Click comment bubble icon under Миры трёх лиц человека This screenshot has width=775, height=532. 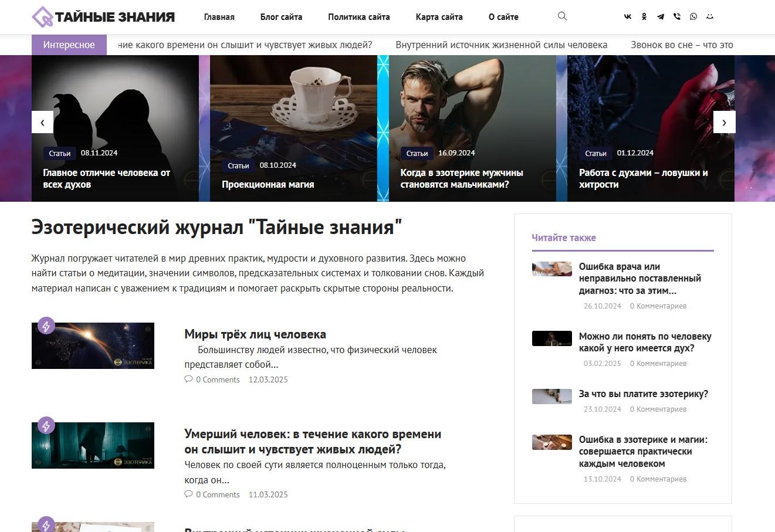[188, 379]
